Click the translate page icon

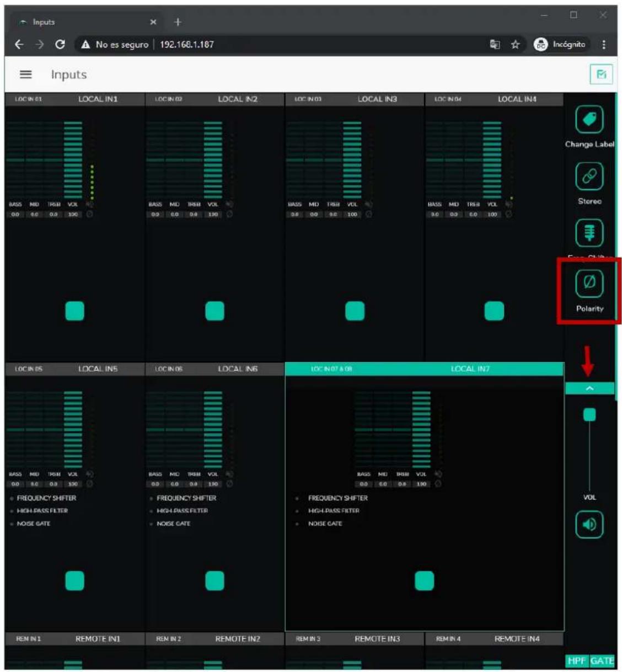[495, 44]
